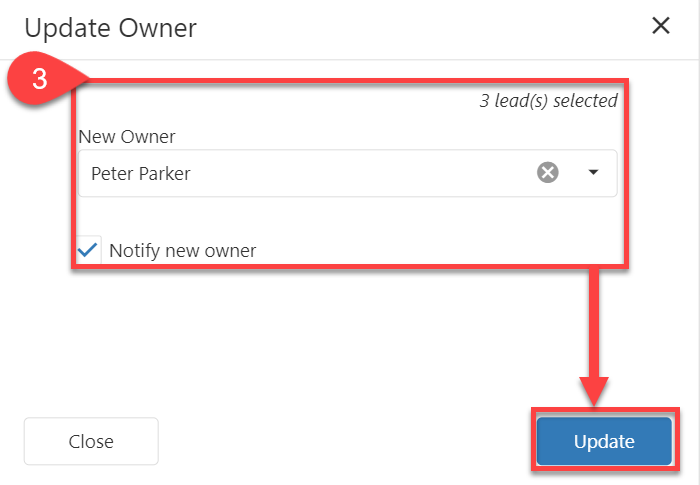Uncheck the Notify new owner checkbox
The width and height of the screenshot is (700, 485).
[89, 250]
